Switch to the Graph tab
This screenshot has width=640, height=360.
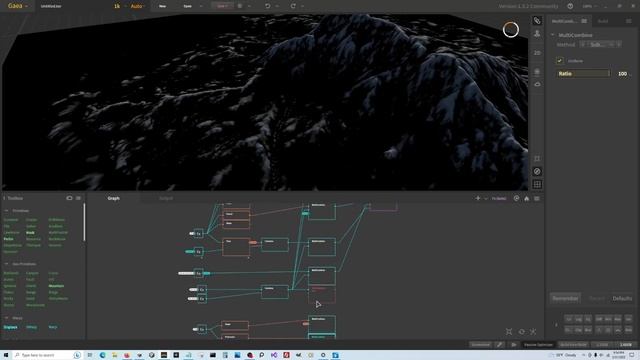pos(113,198)
